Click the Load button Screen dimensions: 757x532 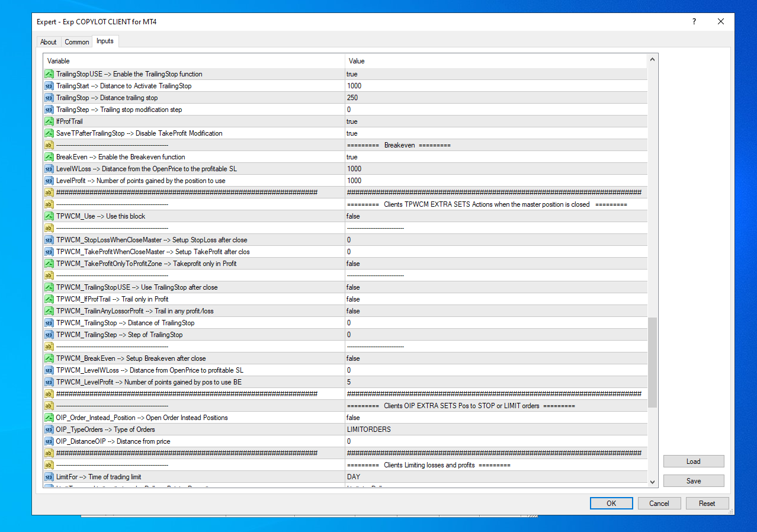(694, 462)
